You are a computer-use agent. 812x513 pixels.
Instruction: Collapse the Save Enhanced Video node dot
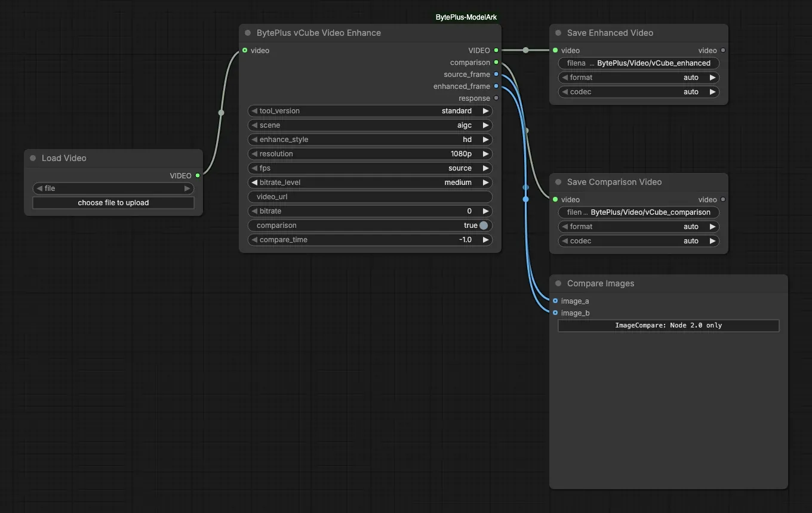[558, 33]
